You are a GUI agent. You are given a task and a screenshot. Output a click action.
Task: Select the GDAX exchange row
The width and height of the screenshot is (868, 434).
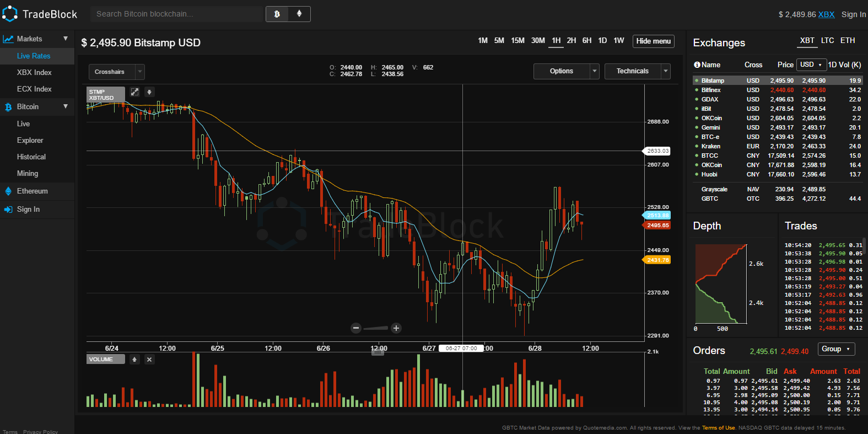(x=778, y=99)
